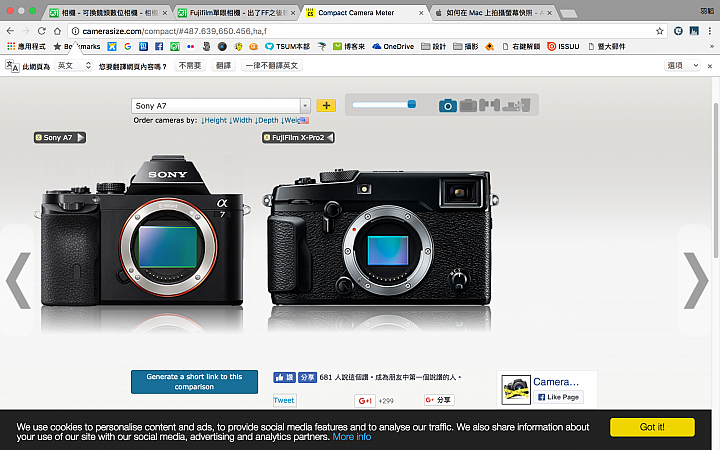Open the OneDrive bookmark
The width and height of the screenshot is (720, 450).
[x=393, y=46]
